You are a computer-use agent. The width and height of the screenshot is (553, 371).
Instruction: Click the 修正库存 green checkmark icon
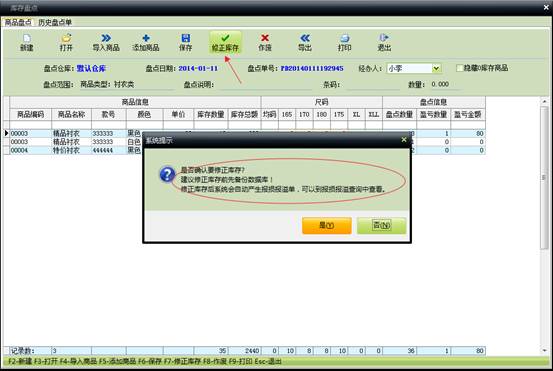pyautogui.click(x=225, y=38)
